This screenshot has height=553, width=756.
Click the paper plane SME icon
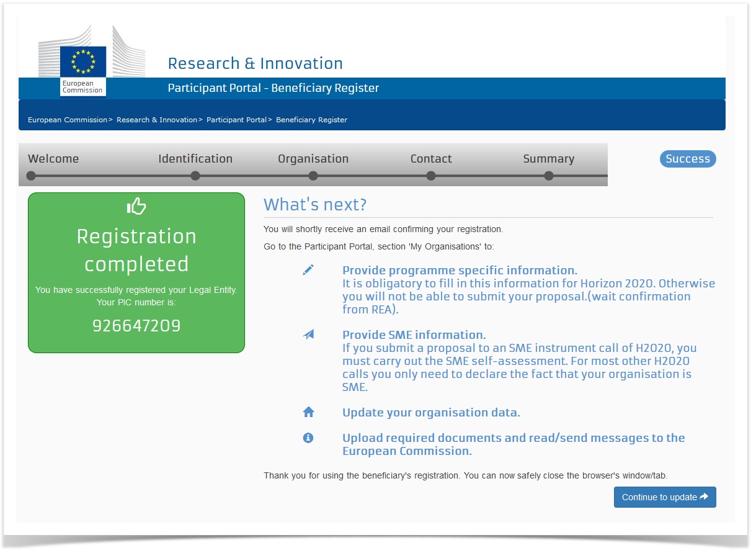(x=308, y=335)
